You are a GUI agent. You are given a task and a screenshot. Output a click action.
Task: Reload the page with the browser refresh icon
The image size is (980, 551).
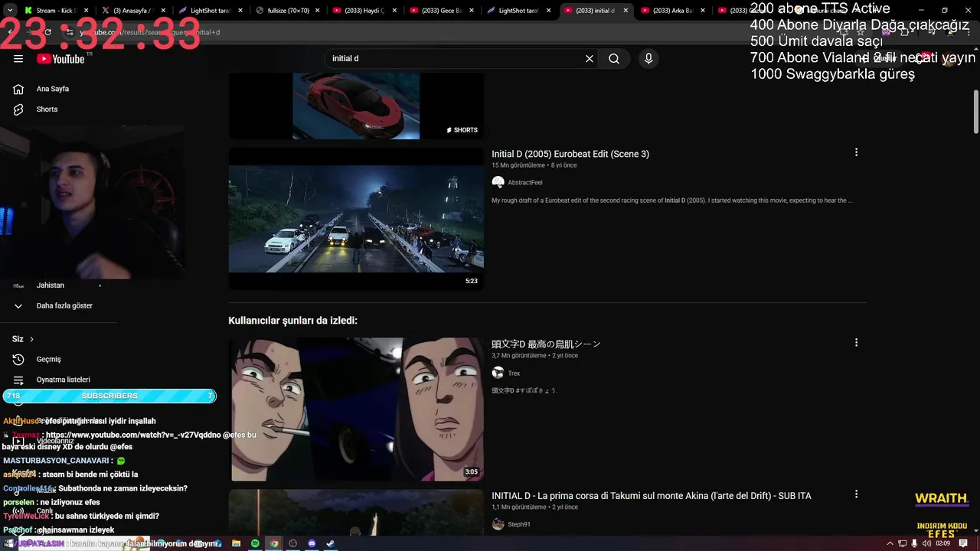click(x=47, y=32)
